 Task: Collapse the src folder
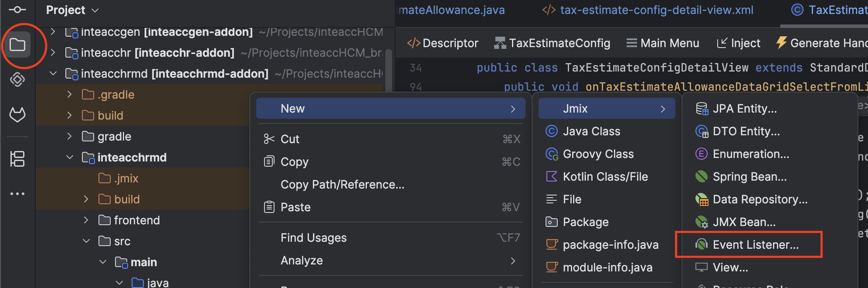(86, 241)
